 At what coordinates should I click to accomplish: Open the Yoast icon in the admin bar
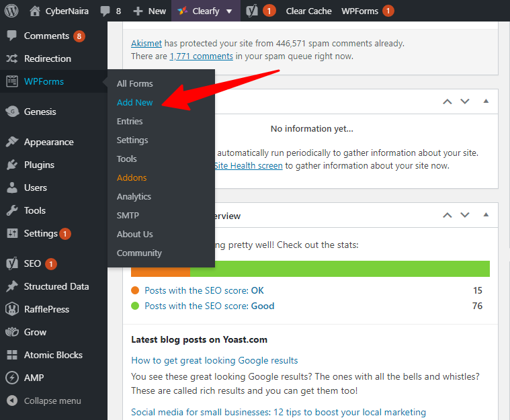[x=252, y=11]
